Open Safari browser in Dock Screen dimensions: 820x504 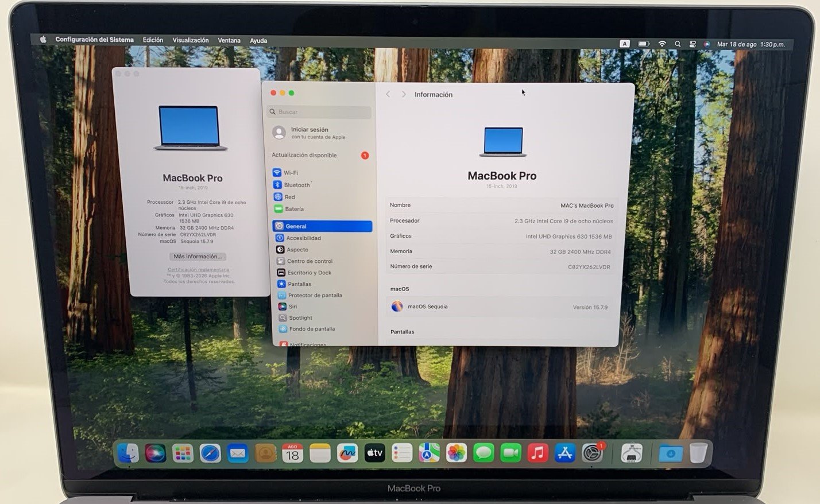coord(210,453)
